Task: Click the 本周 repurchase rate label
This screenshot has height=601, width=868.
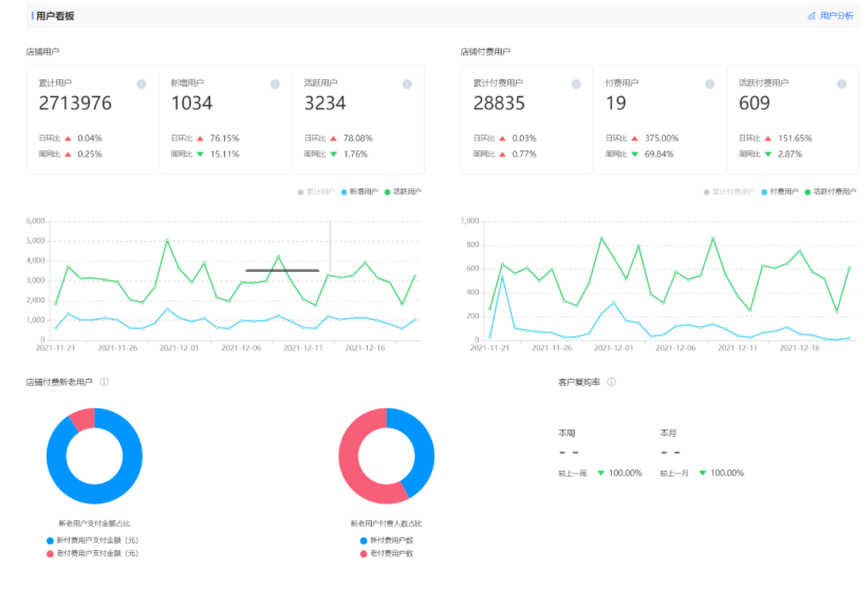Action: pos(567,433)
